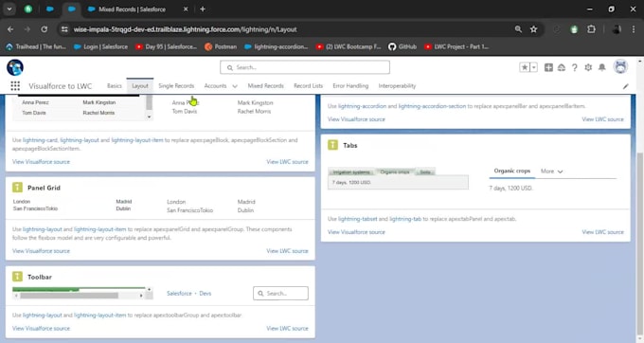Viewport: 644px width, 343px height.
Task: Click the Devs link in toolbar
Action: point(205,294)
